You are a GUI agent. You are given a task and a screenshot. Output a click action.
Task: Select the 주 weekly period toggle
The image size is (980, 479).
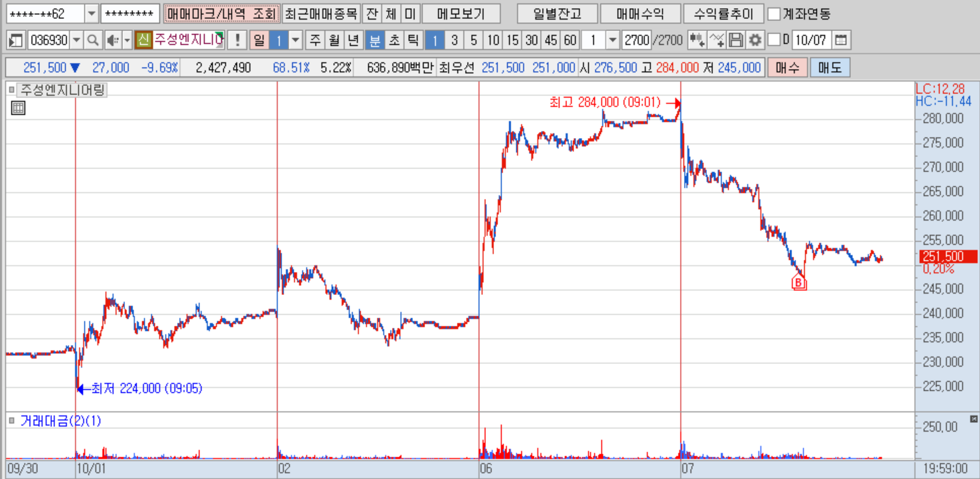315,40
